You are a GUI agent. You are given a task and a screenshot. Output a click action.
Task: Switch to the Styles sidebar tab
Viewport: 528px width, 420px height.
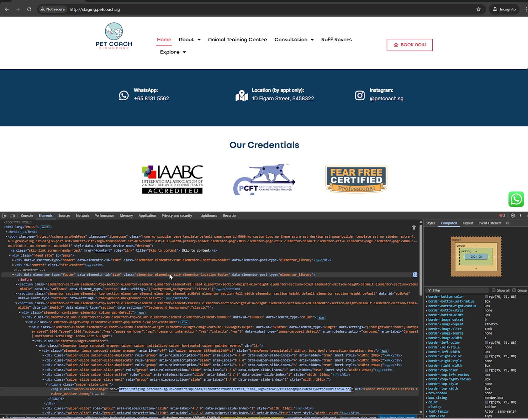[x=431, y=223]
